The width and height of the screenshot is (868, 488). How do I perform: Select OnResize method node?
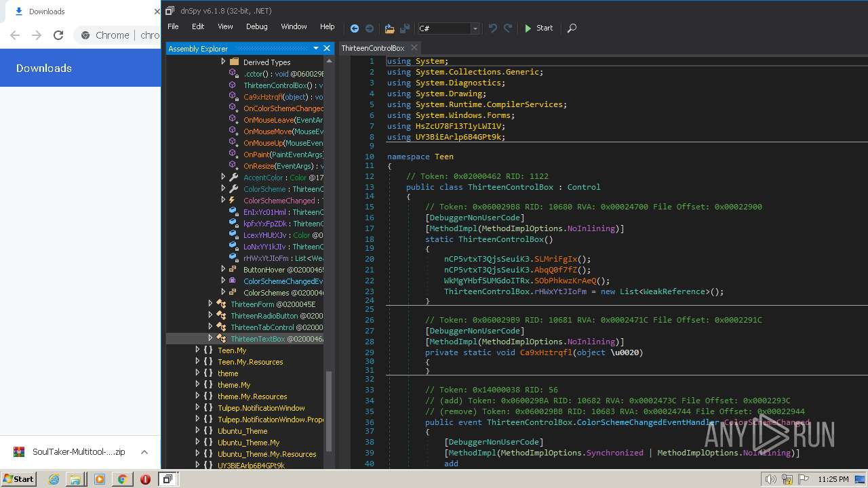[283, 166]
